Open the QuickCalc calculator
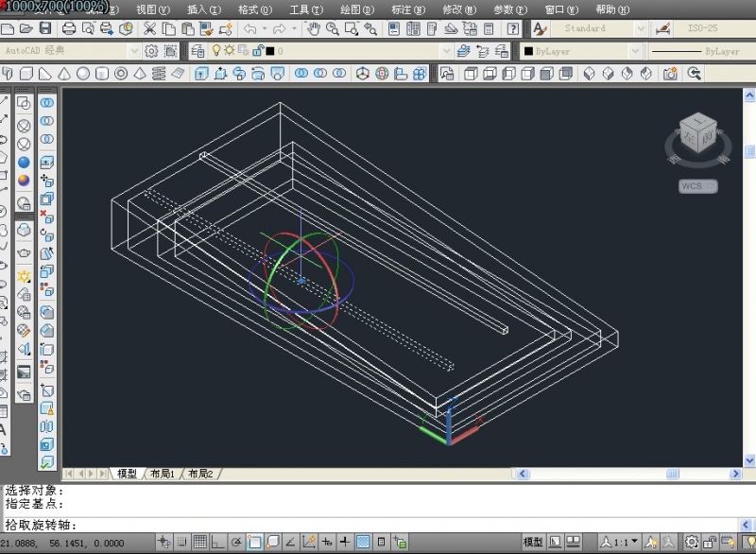Image resolution: width=756 pixels, height=554 pixels. [x=489, y=29]
